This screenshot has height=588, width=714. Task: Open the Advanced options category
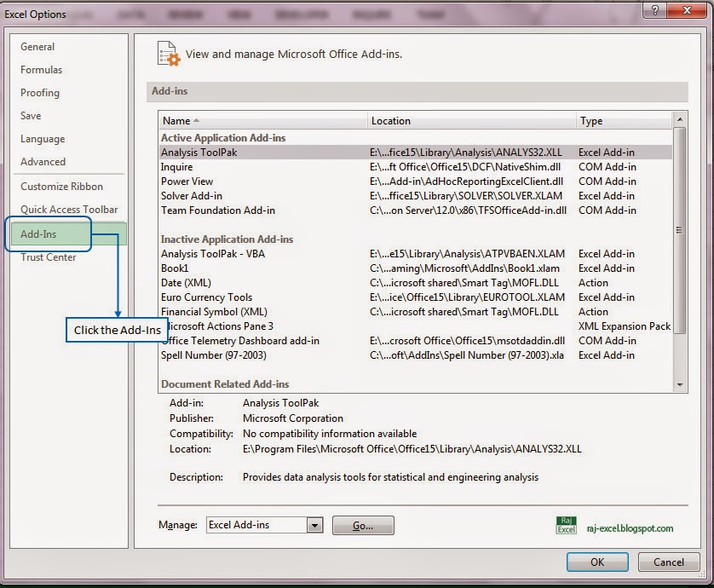pyautogui.click(x=43, y=162)
